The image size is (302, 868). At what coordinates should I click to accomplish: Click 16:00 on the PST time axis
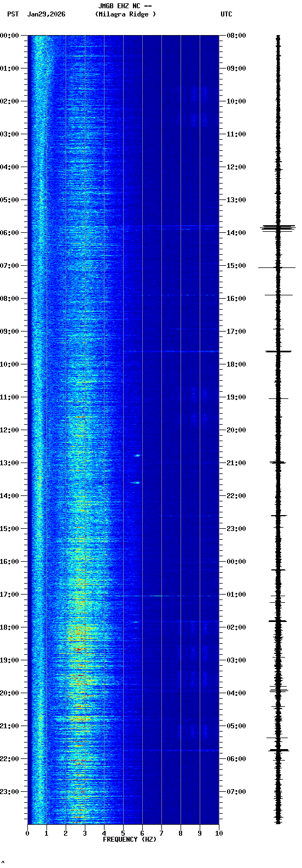click(x=9, y=562)
